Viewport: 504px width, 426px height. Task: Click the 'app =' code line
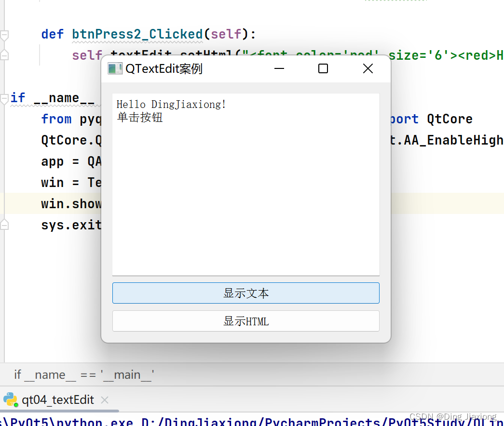(x=71, y=161)
